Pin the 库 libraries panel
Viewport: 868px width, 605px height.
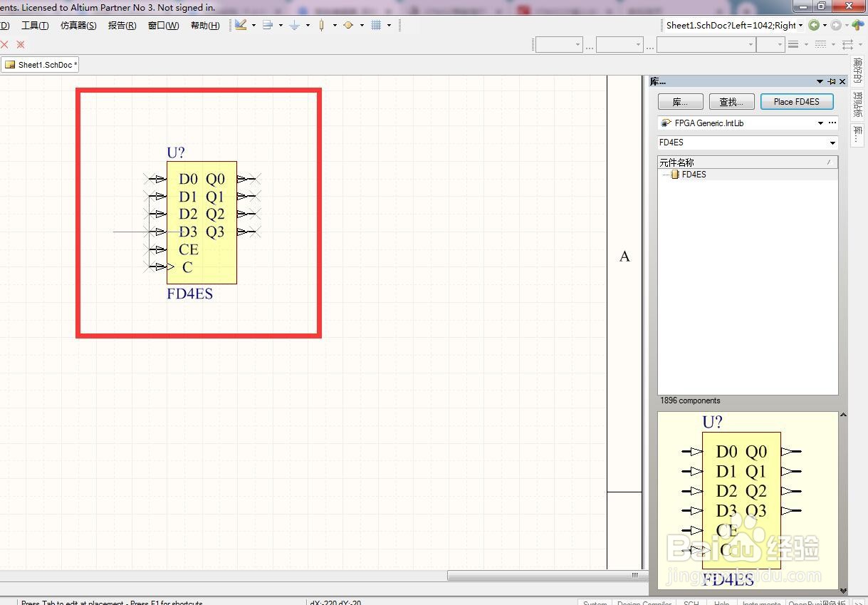(x=832, y=82)
